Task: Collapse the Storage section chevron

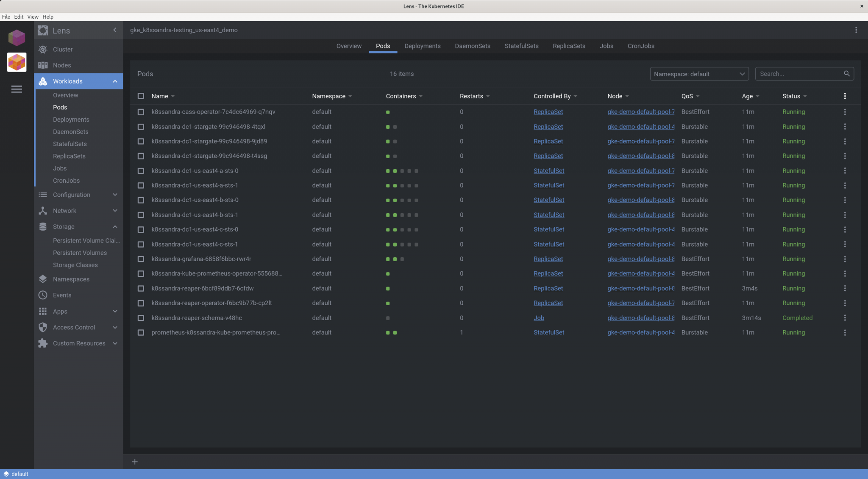Action: (x=115, y=227)
